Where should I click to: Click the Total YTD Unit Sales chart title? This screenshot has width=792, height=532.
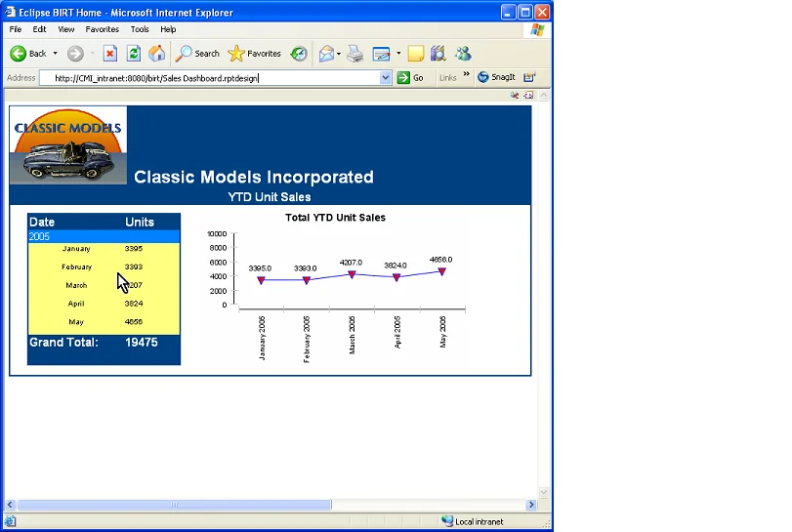click(335, 218)
